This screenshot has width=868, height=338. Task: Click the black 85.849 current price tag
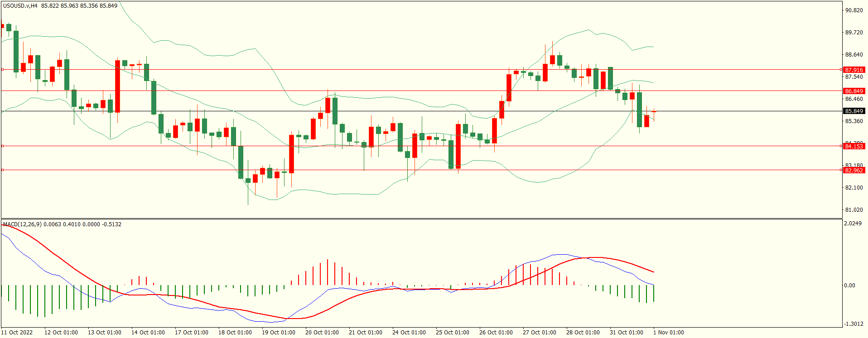pos(854,111)
